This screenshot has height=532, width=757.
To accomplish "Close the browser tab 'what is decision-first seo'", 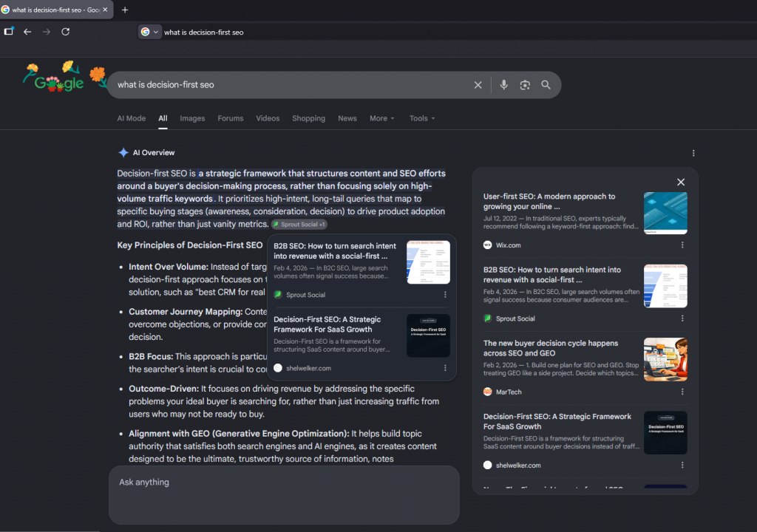I will [x=105, y=10].
